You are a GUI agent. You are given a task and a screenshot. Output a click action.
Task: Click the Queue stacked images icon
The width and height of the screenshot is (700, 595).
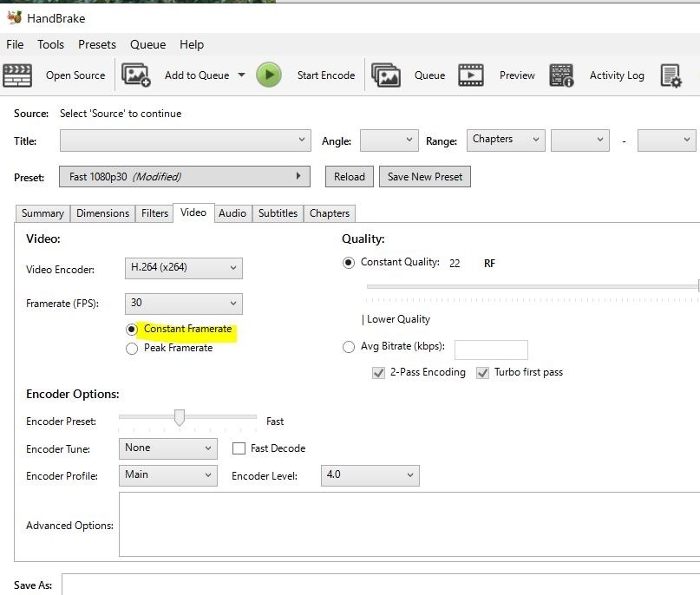click(386, 75)
